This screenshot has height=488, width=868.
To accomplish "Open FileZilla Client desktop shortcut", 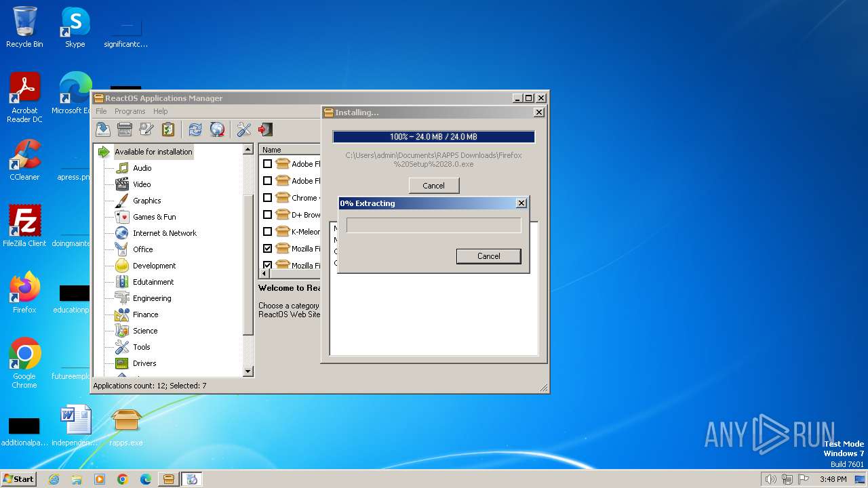I will point(24,226).
